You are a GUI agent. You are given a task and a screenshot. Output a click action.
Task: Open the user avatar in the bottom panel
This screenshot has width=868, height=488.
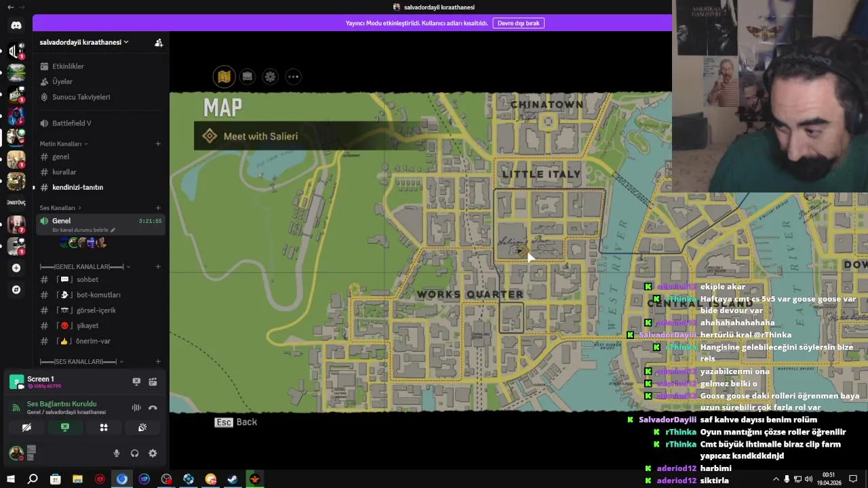click(16, 453)
